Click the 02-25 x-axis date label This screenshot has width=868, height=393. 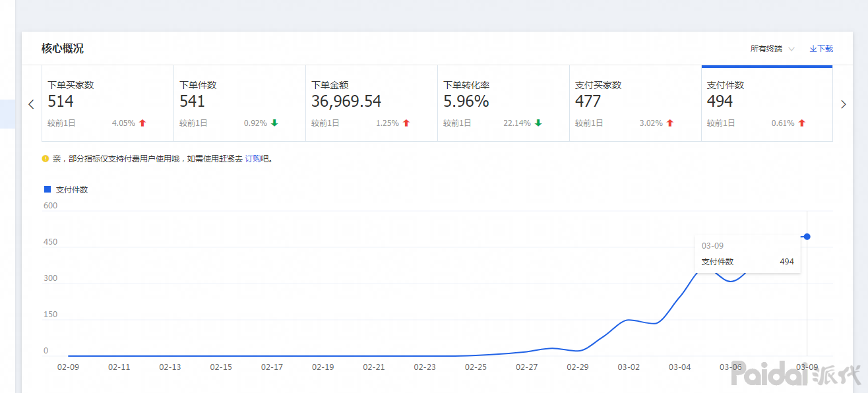(476, 367)
